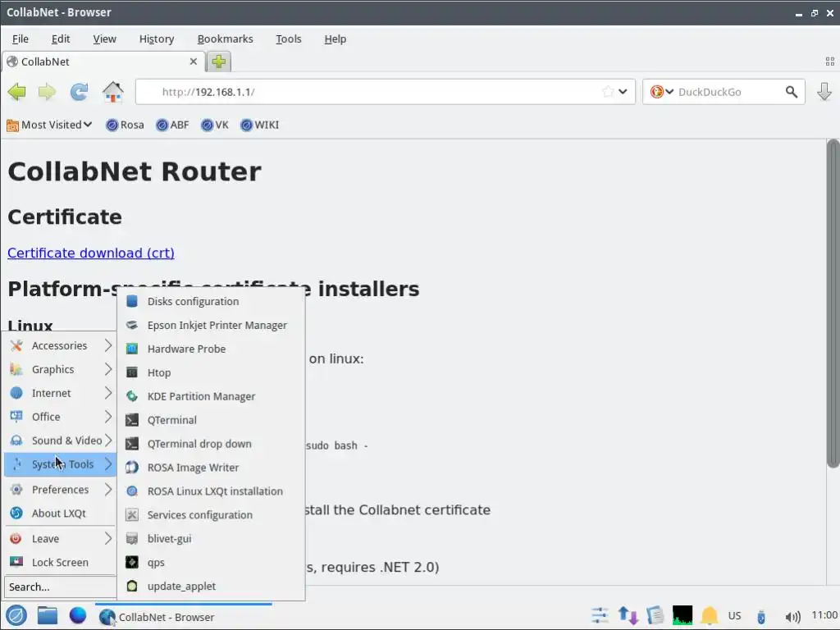Open ROSA Image Writer
Image resolution: width=840 pixels, height=630 pixels.
[211, 468]
